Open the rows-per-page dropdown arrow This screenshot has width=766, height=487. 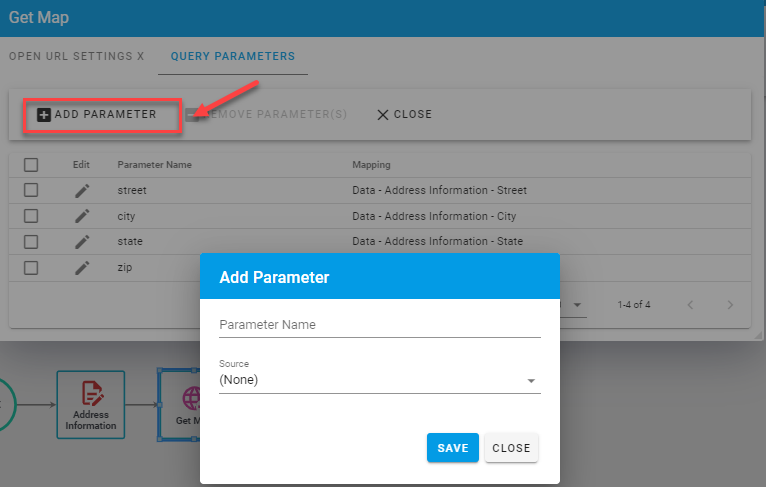pyautogui.click(x=577, y=305)
